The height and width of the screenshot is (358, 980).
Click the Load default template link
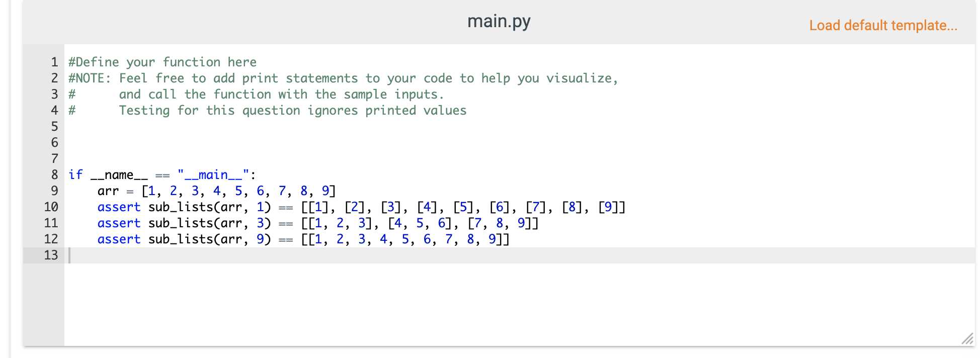click(883, 25)
